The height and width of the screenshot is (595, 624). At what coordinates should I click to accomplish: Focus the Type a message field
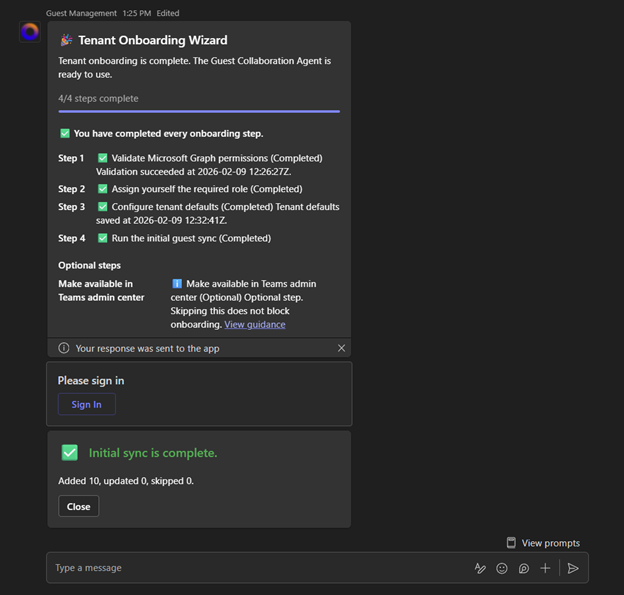coord(250,568)
